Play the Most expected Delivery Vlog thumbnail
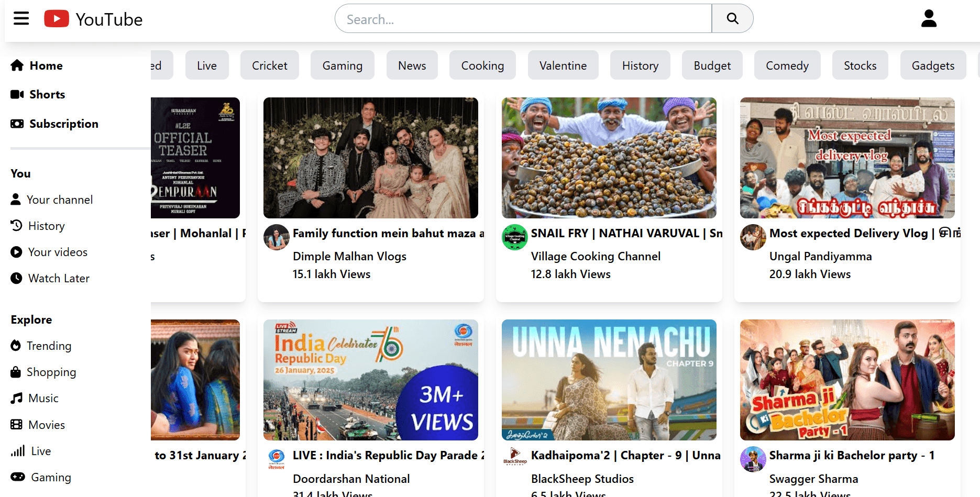 point(847,158)
